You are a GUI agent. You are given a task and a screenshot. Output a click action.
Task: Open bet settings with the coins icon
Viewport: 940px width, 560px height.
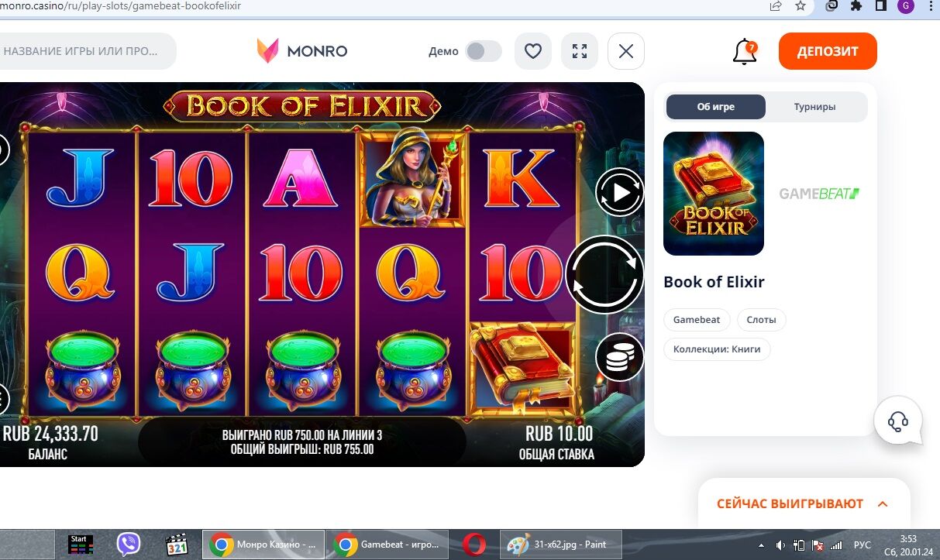[620, 357]
